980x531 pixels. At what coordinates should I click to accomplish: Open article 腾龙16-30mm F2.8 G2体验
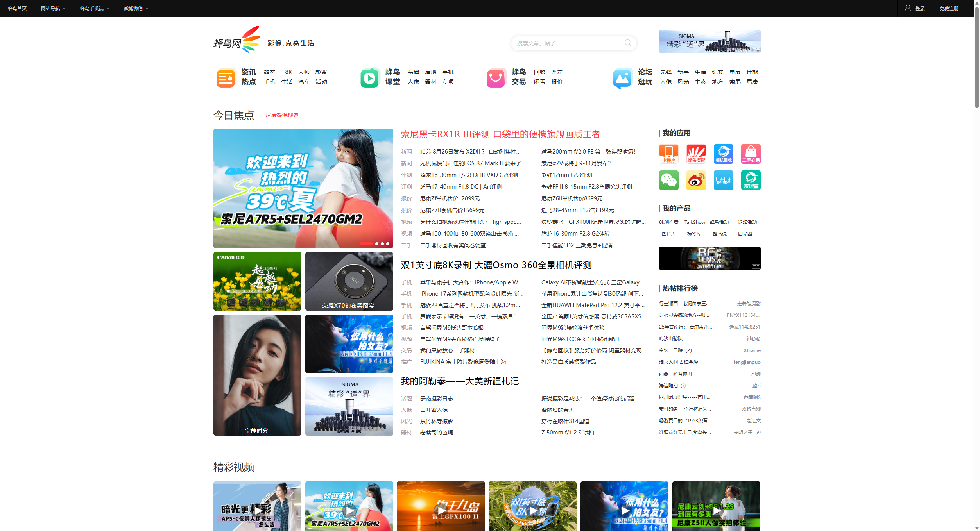pos(575,234)
